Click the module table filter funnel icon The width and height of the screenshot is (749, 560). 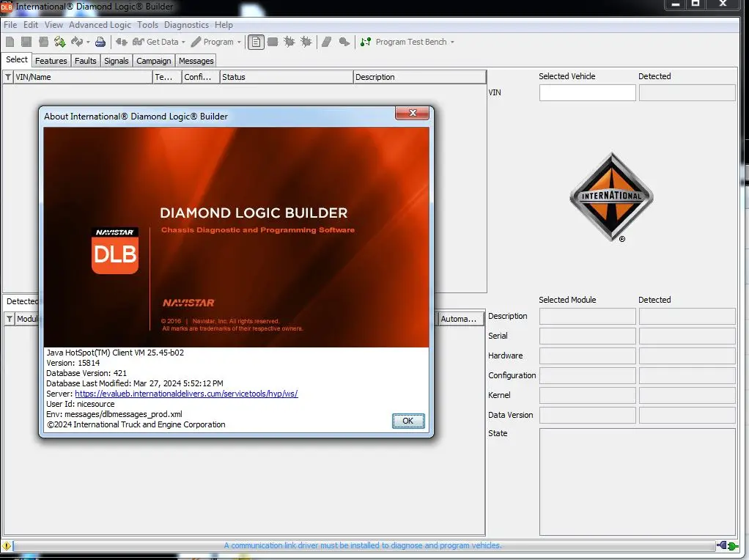click(x=9, y=319)
